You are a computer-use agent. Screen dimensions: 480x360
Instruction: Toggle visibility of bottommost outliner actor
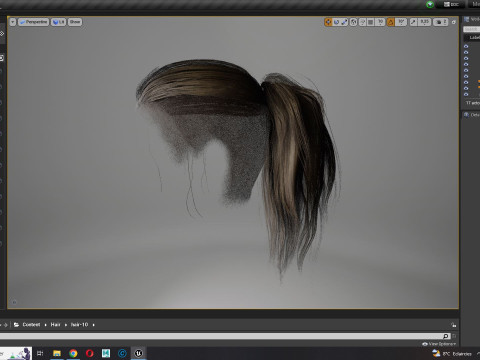point(466,94)
